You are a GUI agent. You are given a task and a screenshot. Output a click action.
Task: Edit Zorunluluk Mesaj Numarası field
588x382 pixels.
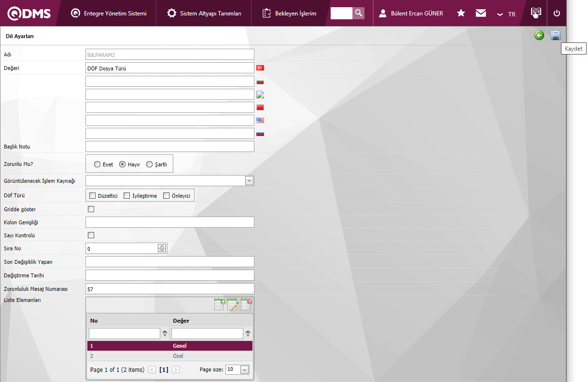point(170,289)
